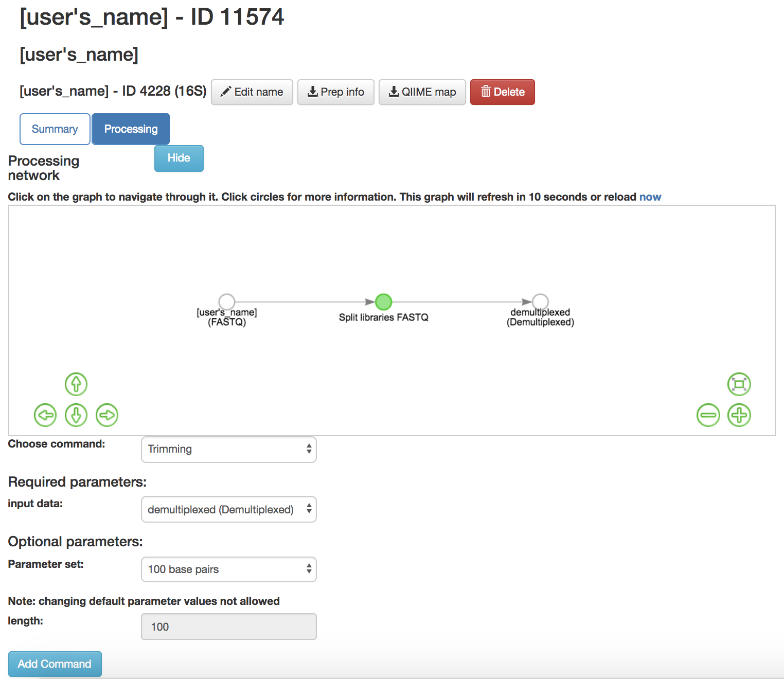
Task: Reload the graph via the now link
Action: (x=650, y=196)
